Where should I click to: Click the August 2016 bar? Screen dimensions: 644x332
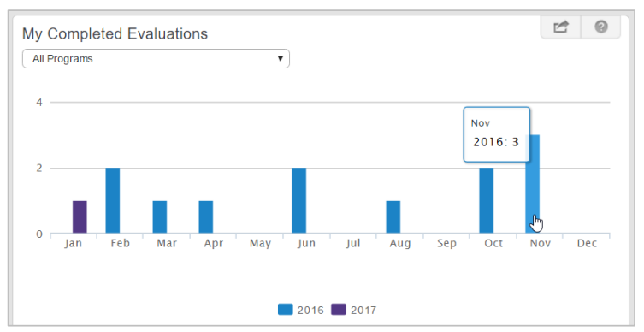(x=393, y=217)
